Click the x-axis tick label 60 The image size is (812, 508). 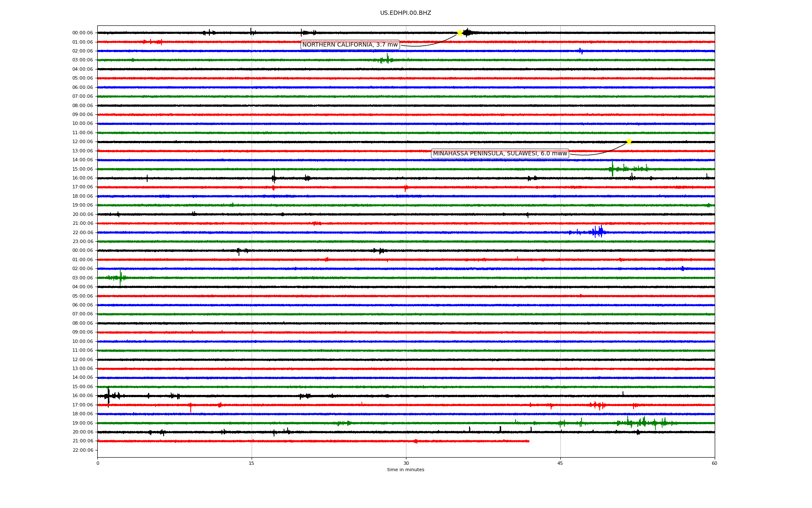714,463
